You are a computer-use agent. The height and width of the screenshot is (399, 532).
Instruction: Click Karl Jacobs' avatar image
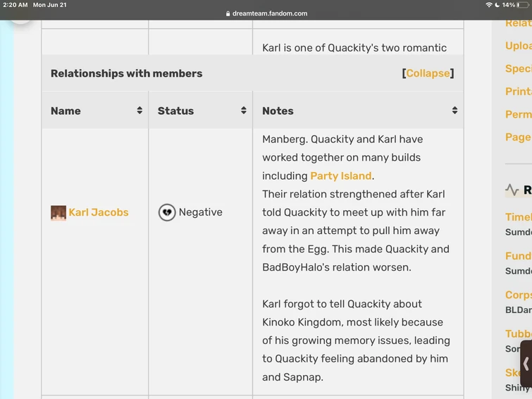pyautogui.click(x=58, y=212)
